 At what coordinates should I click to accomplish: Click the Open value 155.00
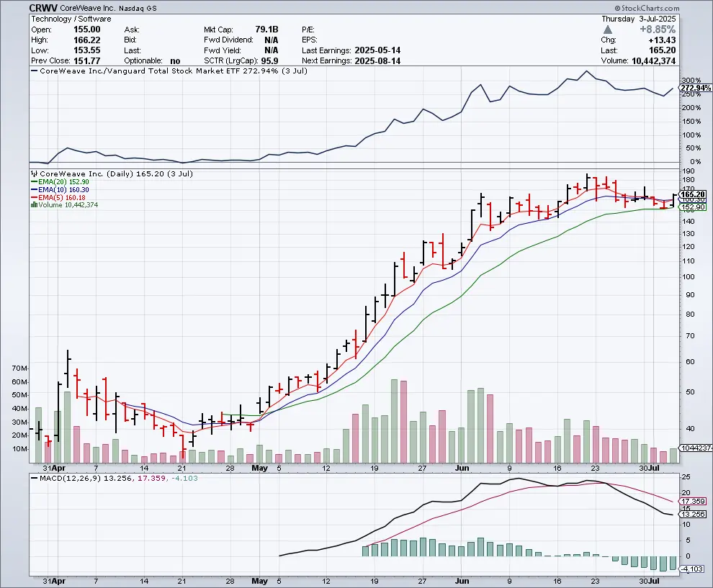(87, 30)
